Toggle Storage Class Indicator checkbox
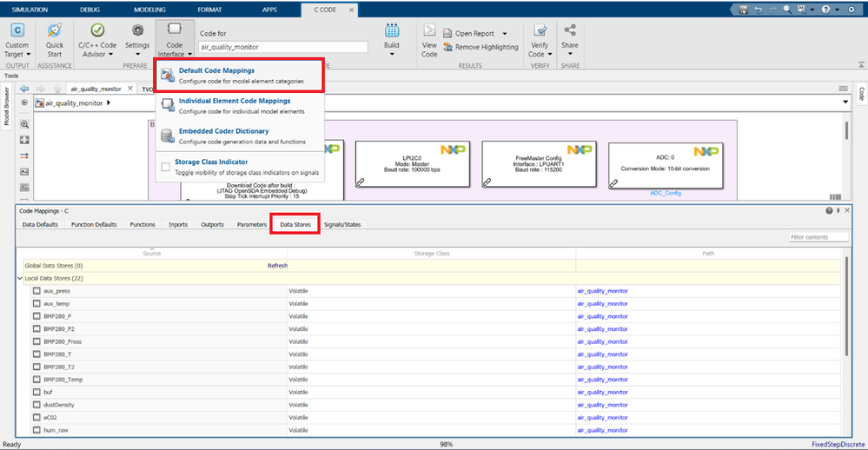Image resolution: width=868 pixels, height=450 pixels. [165, 167]
